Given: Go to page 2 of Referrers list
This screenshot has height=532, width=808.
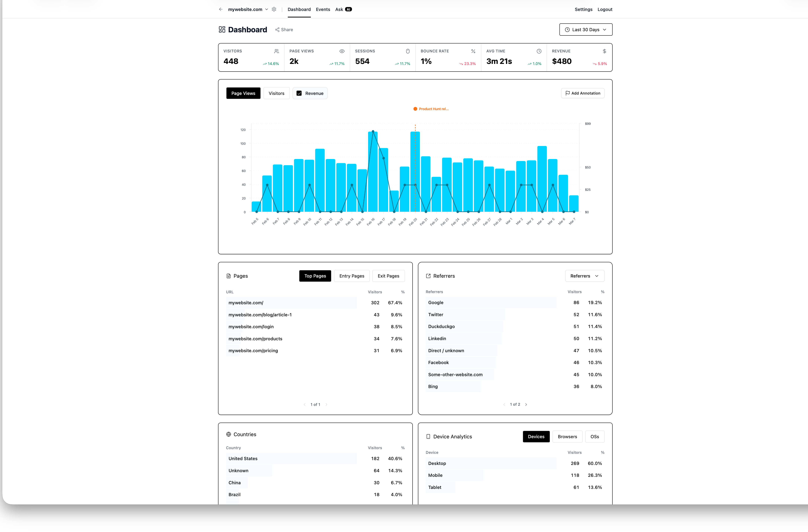Looking at the screenshot, I should coord(526,404).
